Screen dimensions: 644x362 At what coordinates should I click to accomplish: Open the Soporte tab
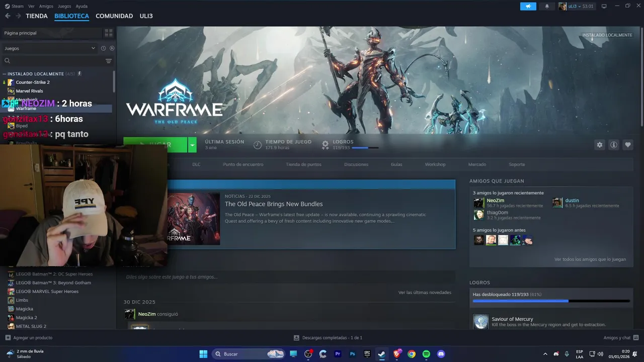pyautogui.click(x=517, y=164)
